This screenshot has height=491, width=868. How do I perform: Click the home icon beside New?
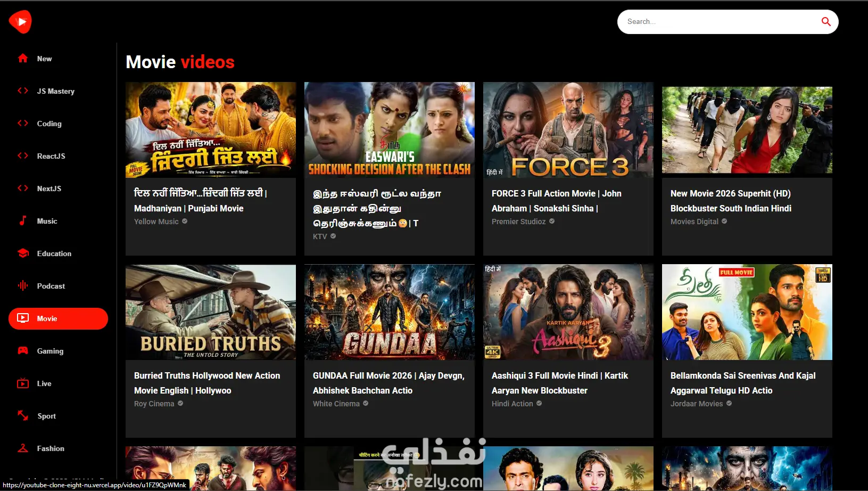(x=23, y=59)
